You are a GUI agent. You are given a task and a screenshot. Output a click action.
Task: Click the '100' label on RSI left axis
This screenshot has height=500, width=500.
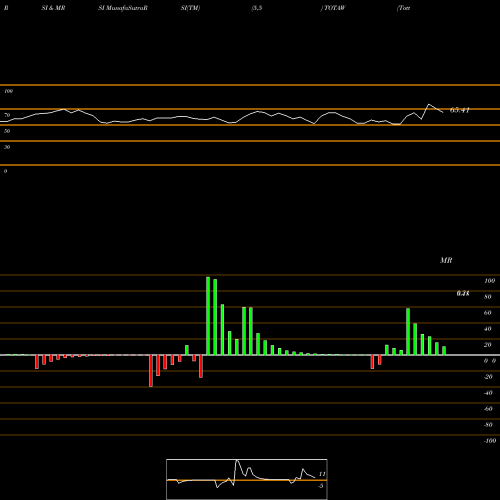pos(8,91)
